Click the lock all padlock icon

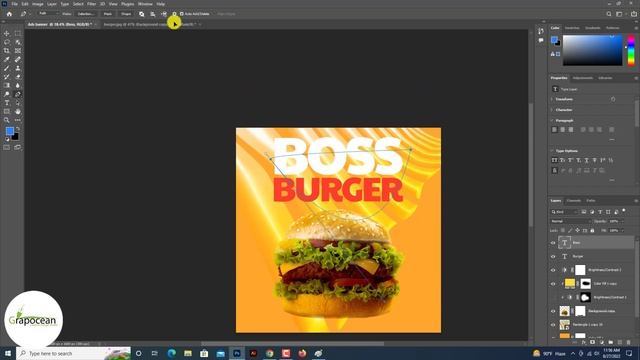click(592, 230)
